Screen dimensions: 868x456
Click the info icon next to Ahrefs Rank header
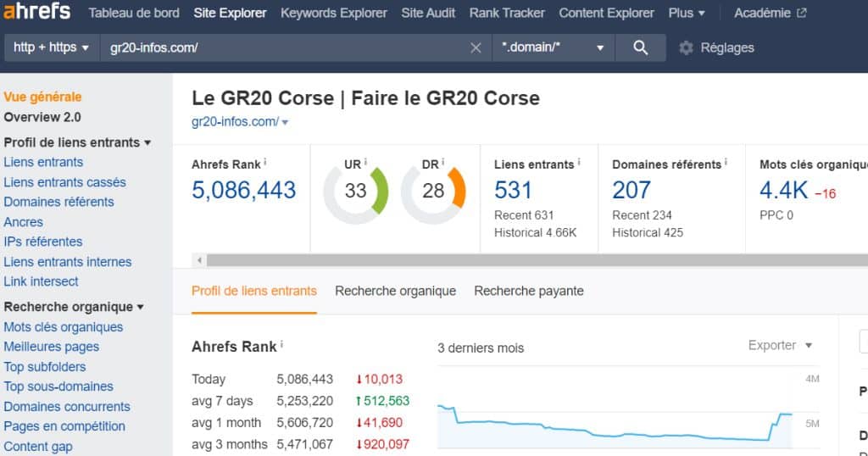265,162
